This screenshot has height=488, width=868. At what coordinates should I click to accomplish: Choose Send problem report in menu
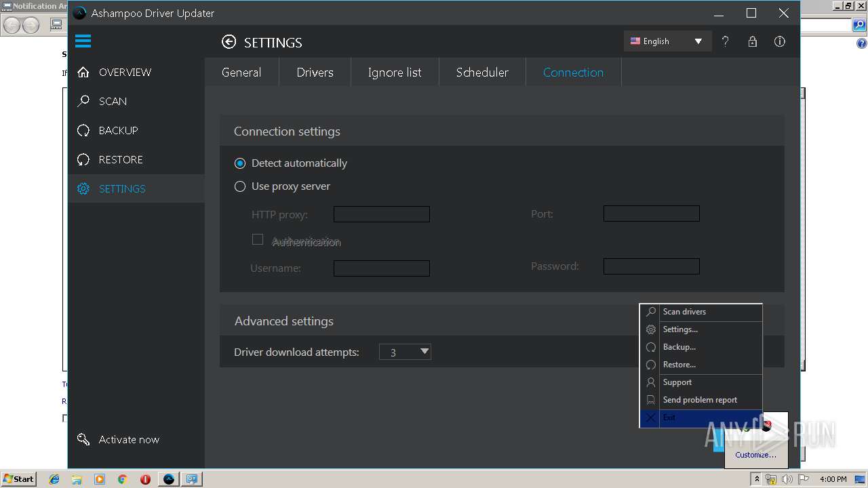coord(701,400)
